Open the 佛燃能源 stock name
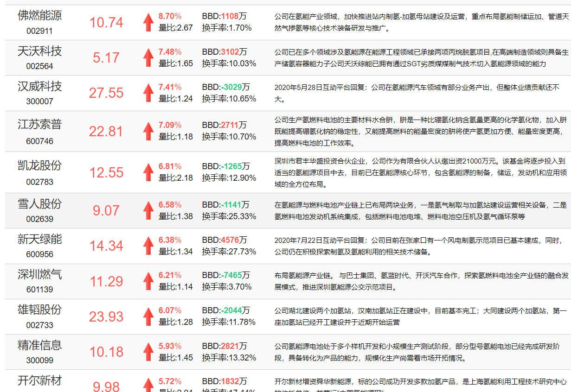The image size is (571, 392). point(39,15)
